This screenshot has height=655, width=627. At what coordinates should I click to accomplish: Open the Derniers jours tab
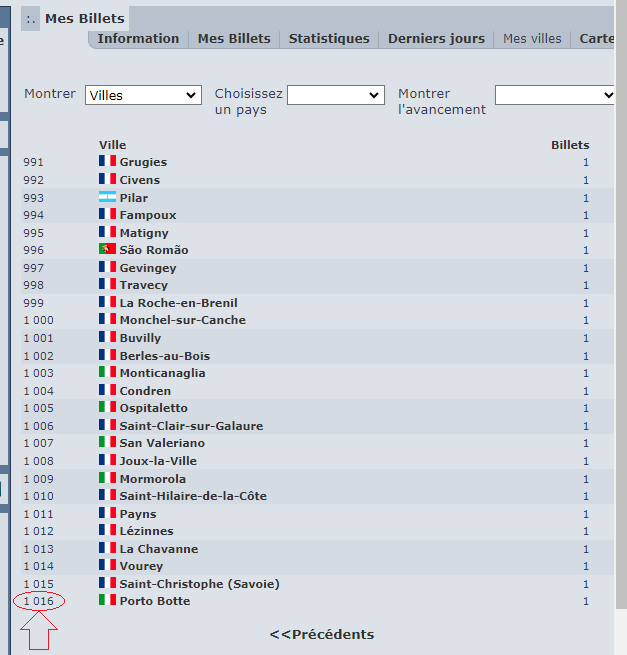point(436,39)
